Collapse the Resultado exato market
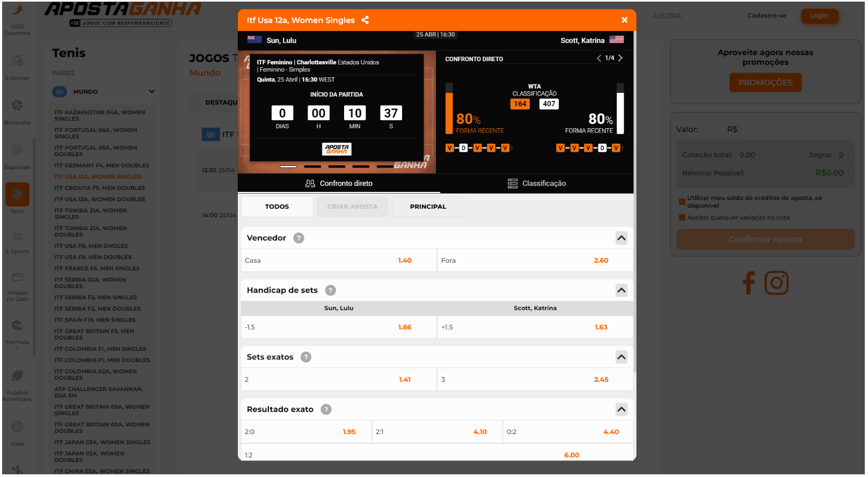Image resolution: width=868 pixels, height=477 pixels. tap(621, 409)
